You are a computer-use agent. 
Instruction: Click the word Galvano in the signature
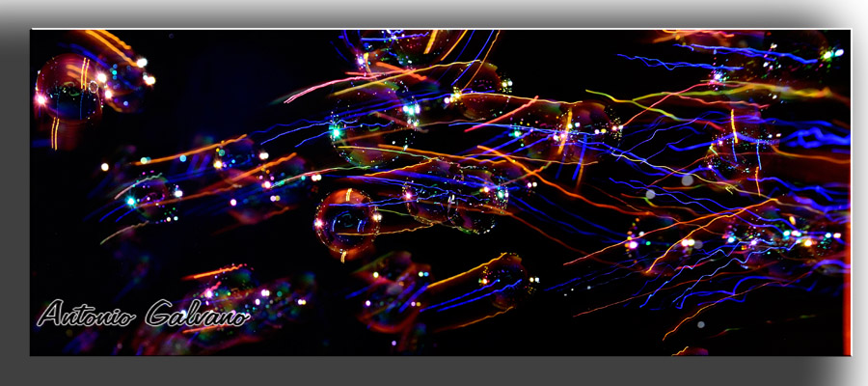[x=198, y=314]
